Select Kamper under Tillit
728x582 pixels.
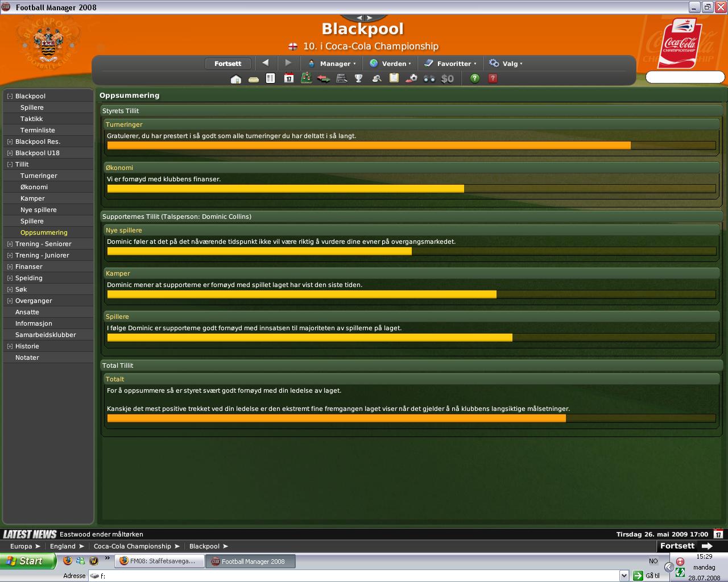click(32, 198)
